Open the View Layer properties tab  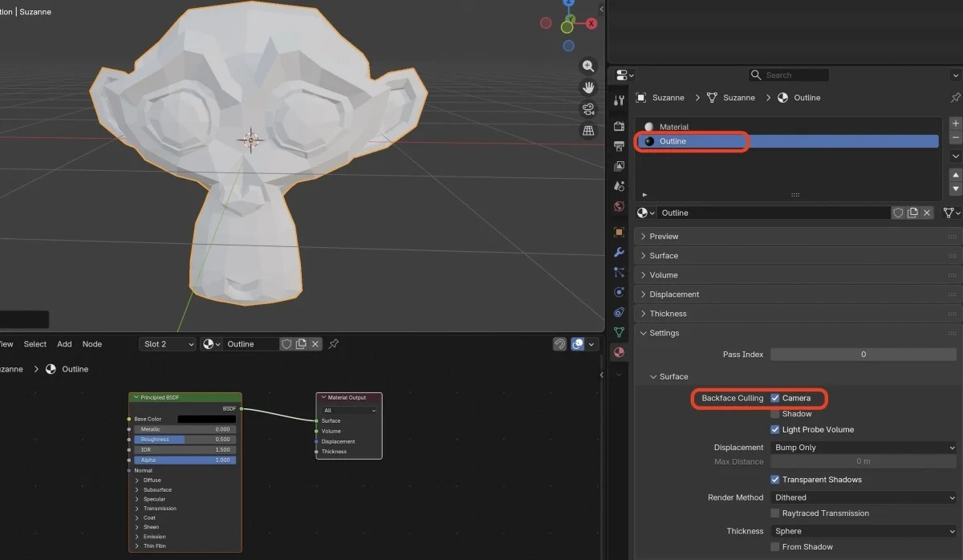[619, 166]
